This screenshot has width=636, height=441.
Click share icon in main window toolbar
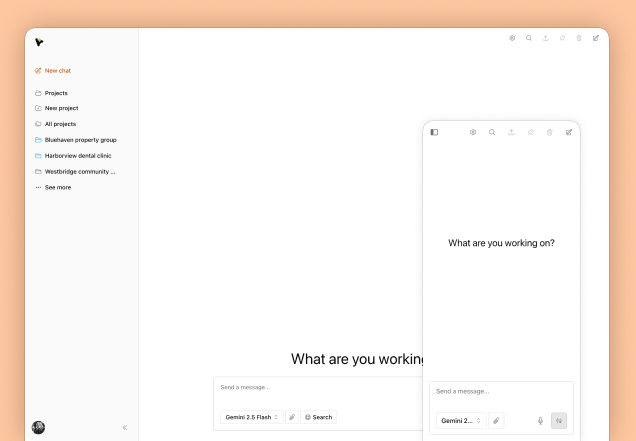pos(546,38)
